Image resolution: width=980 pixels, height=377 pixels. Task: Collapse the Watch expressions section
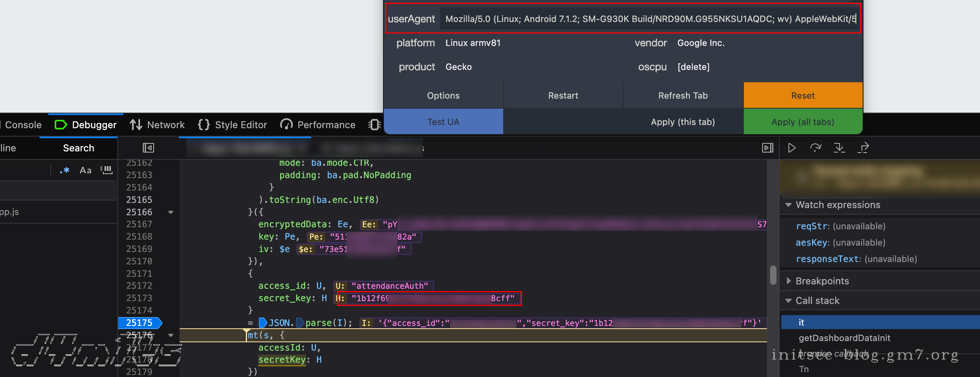(788, 205)
